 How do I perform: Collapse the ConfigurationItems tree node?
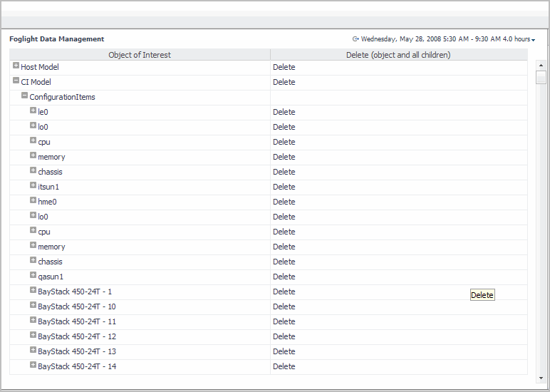pyautogui.click(x=24, y=96)
